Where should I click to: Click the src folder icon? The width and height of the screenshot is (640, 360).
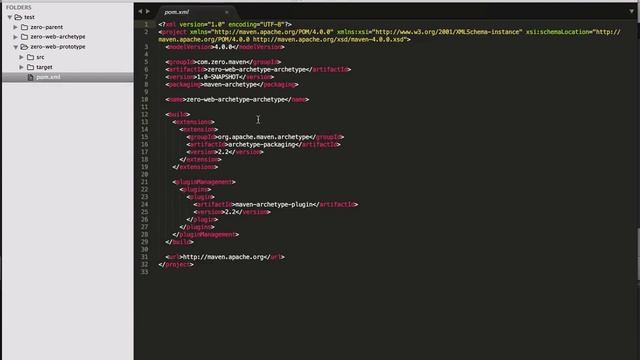click(x=30, y=57)
